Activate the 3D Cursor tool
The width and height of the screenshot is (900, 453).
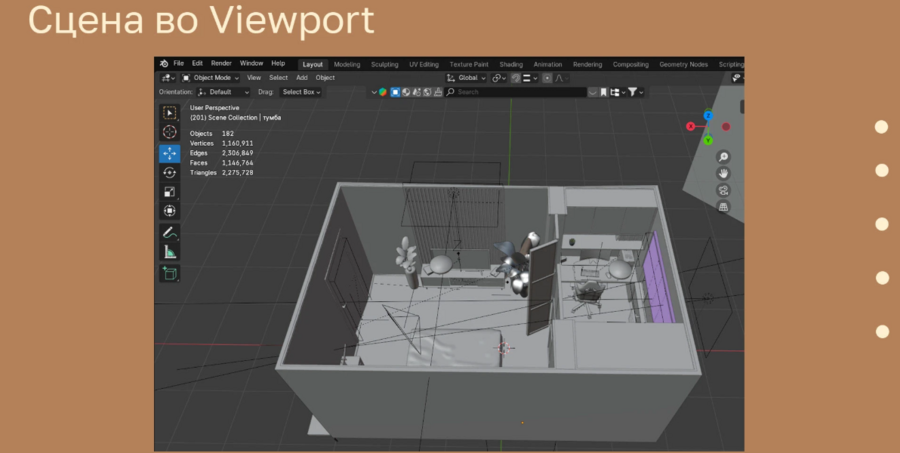click(169, 132)
